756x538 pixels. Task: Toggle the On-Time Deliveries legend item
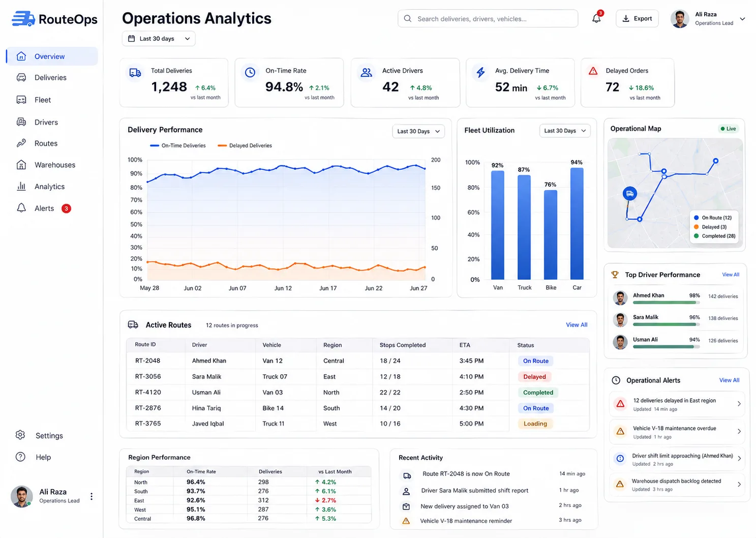[178, 146]
